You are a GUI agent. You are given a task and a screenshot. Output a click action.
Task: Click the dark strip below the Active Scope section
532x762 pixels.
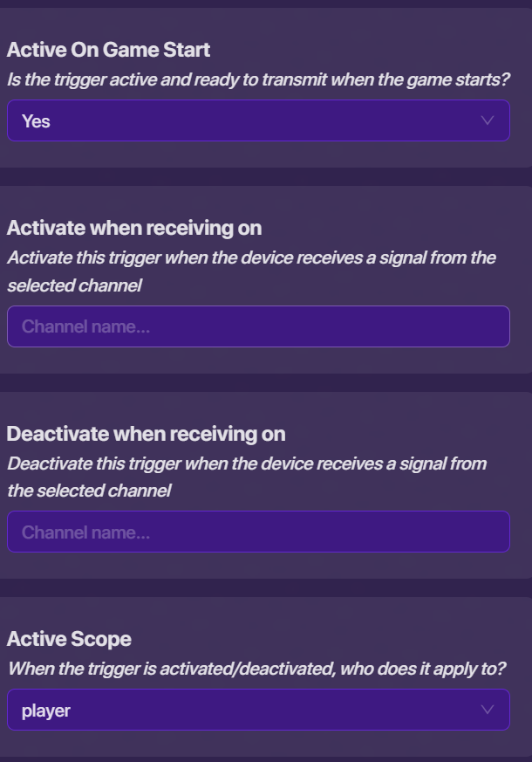pos(266,759)
